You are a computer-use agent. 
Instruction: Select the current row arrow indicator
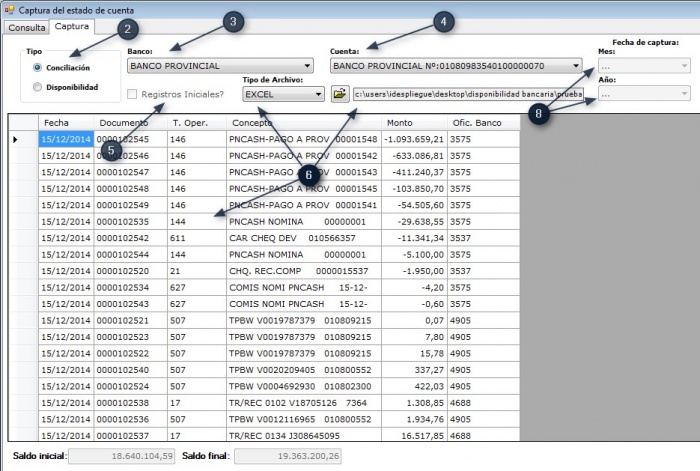pos(15,140)
